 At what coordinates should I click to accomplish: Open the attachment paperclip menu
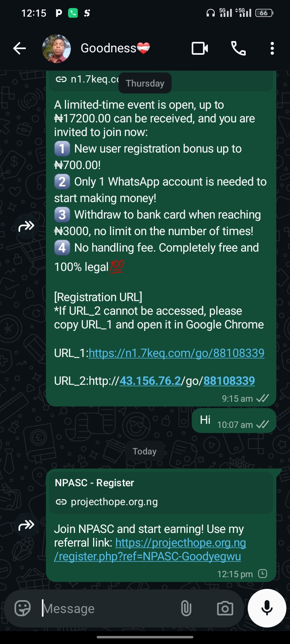pyautogui.click(x=186, y=608)
